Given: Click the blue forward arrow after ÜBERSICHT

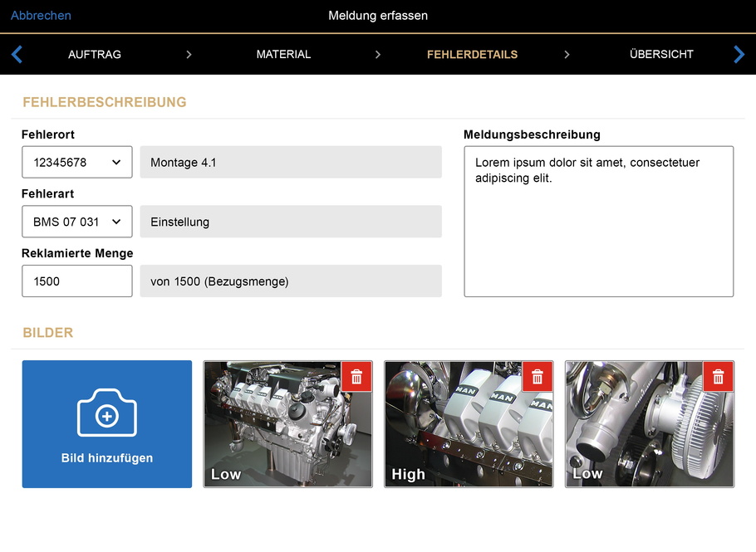Looking at the screenshot, I should (739, 55).
